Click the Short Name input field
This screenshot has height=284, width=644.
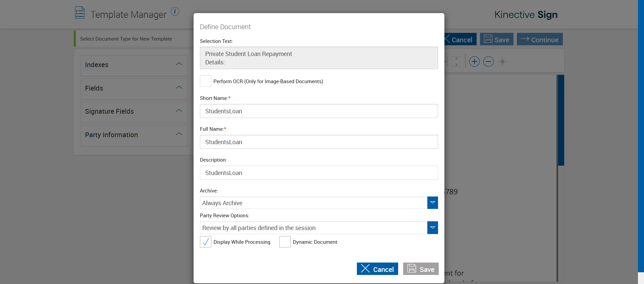319,111
